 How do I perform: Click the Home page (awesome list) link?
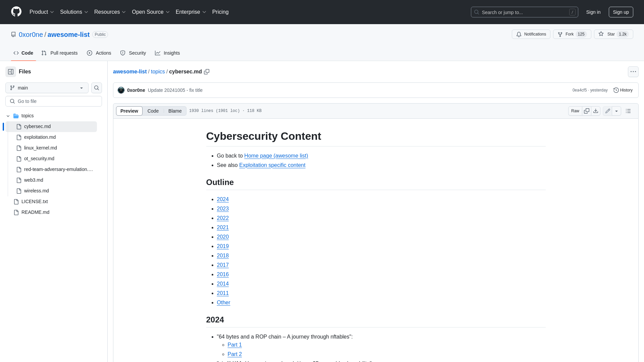pos(276,156)
